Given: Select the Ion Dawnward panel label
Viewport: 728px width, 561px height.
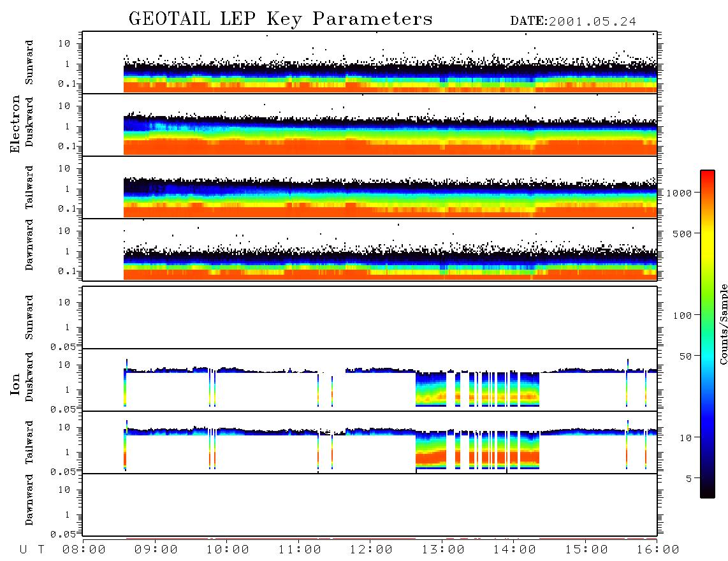Looking at the screenshot, I should [x=29, y=500].
